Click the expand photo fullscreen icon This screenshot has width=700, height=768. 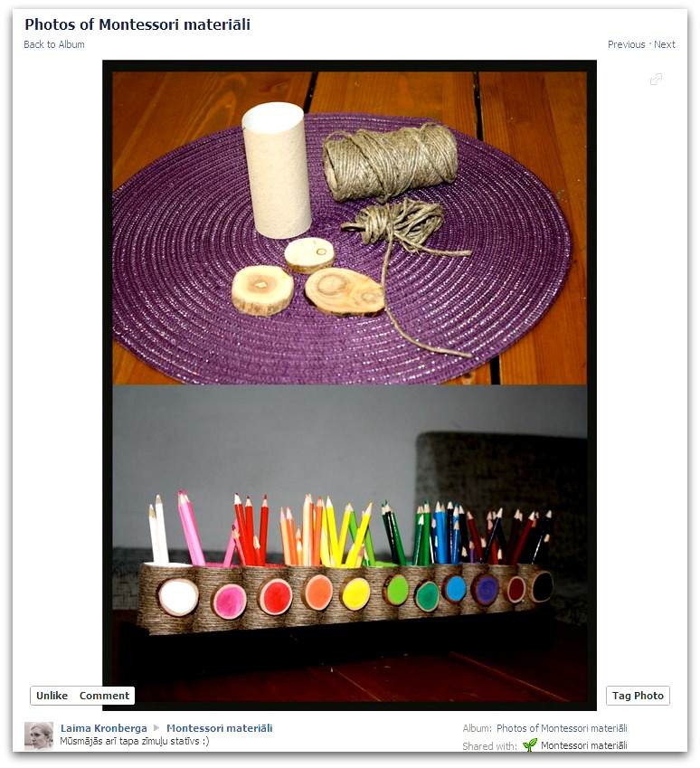[x=656, y=80]
